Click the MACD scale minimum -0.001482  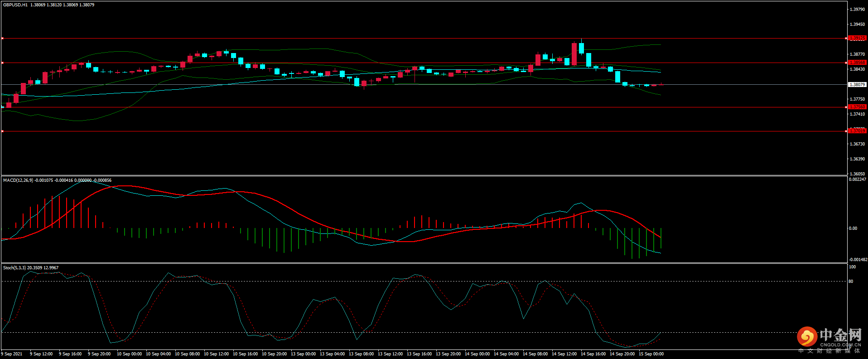(858, 260)
